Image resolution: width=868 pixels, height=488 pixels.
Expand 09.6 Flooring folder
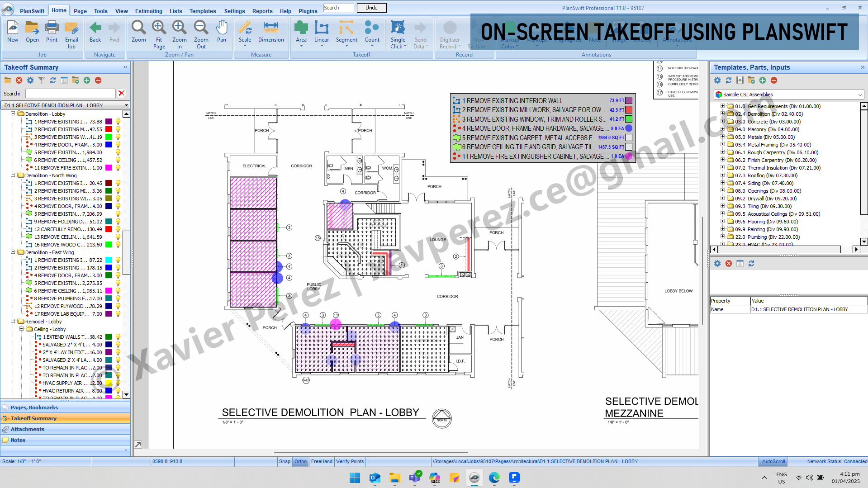(722, 222)
